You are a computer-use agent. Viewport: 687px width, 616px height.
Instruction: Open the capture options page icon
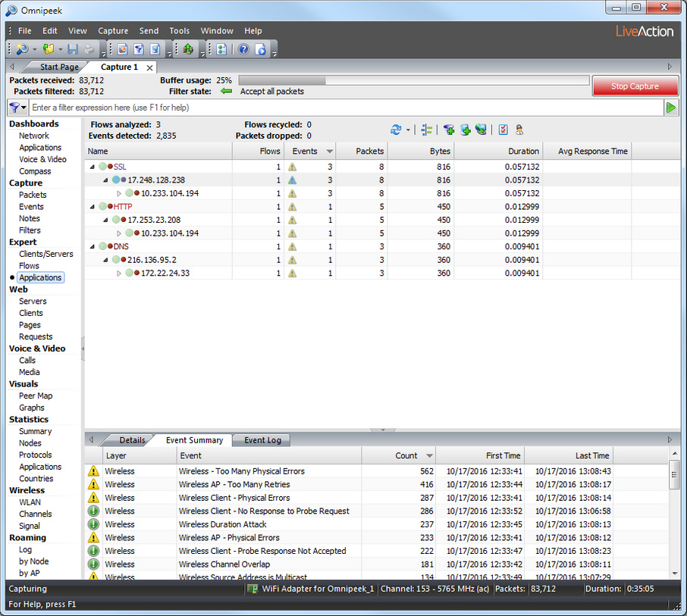point(122,49)
